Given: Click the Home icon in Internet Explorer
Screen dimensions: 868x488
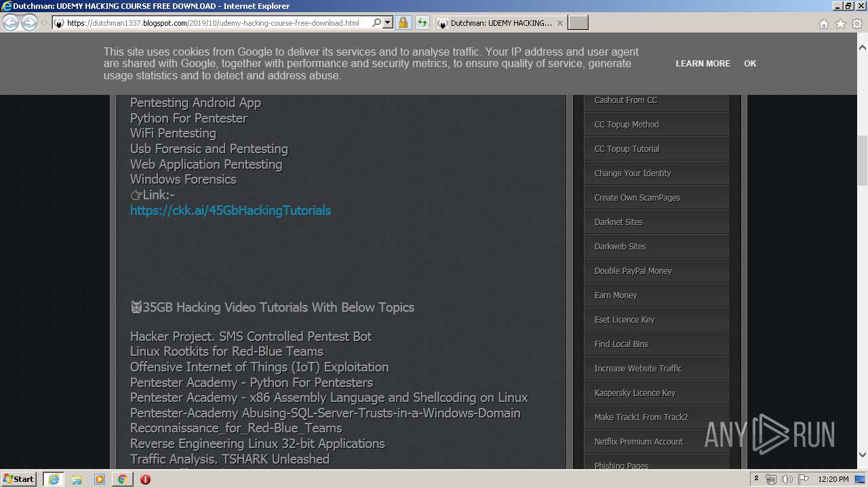Looking at the screenshot, I should coord(823,24).
